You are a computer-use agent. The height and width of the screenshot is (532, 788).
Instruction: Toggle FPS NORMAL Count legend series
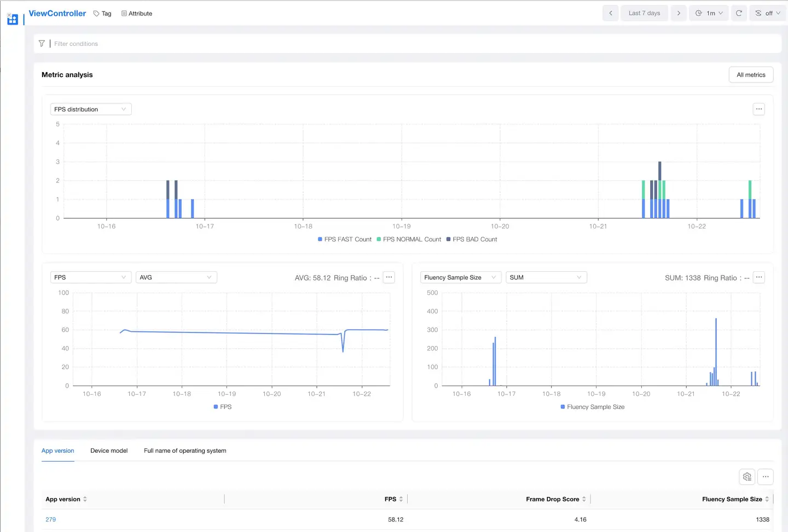[409, 239]
